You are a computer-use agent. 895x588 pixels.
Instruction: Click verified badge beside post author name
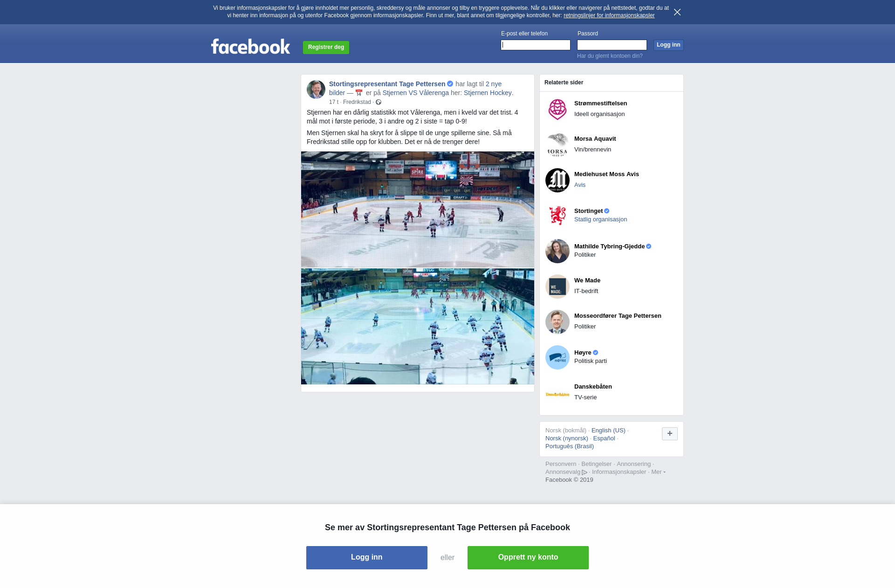pyautogui.click(x=450, y=84)
